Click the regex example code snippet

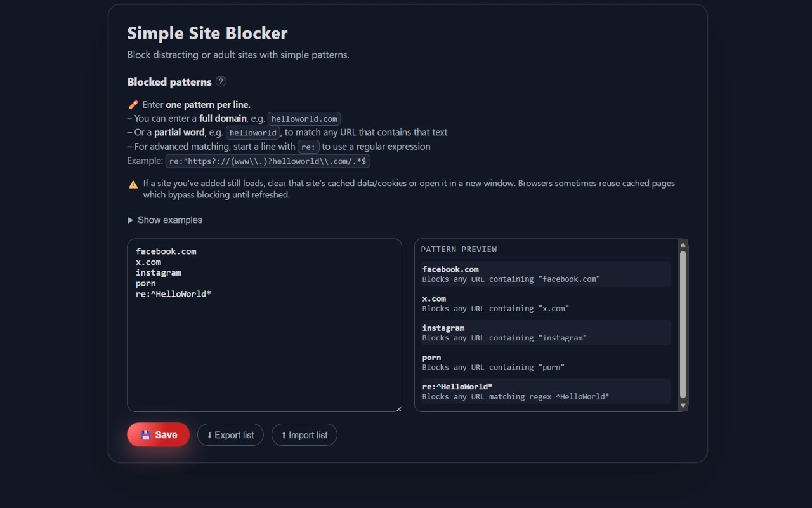pos(268,161)
